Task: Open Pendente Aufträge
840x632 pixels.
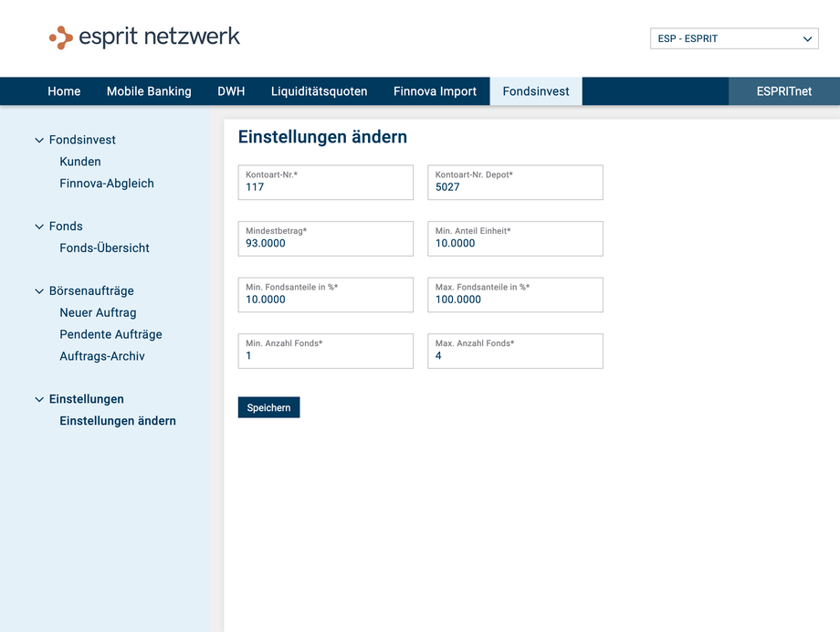Action: click(x=110, y=334)
